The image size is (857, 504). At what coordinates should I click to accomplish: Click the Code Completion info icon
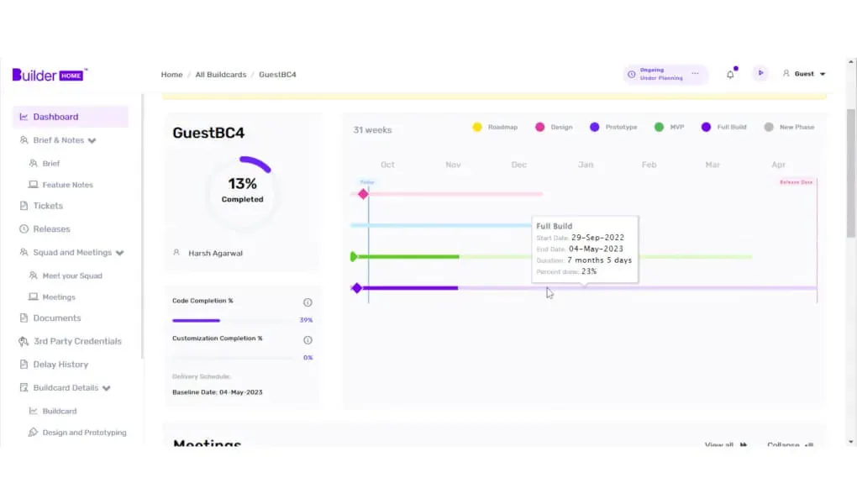[x=308, y=302]
